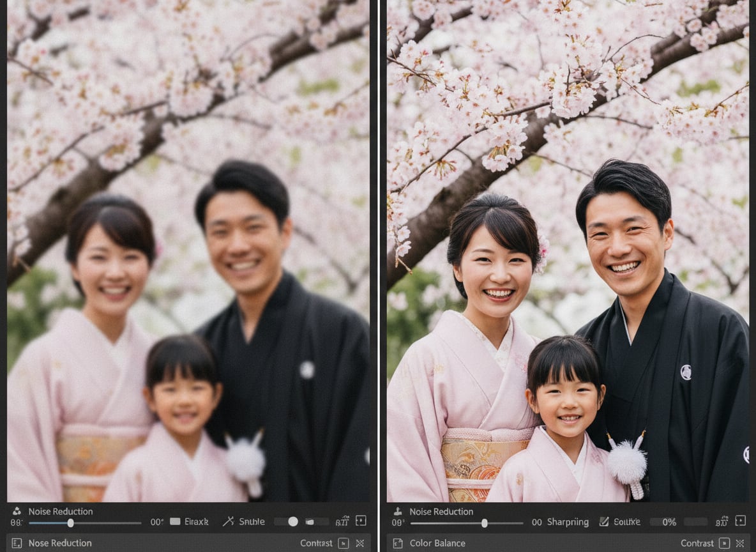
Task: Click the 0% value field in right panel
Action: (665, 522)
